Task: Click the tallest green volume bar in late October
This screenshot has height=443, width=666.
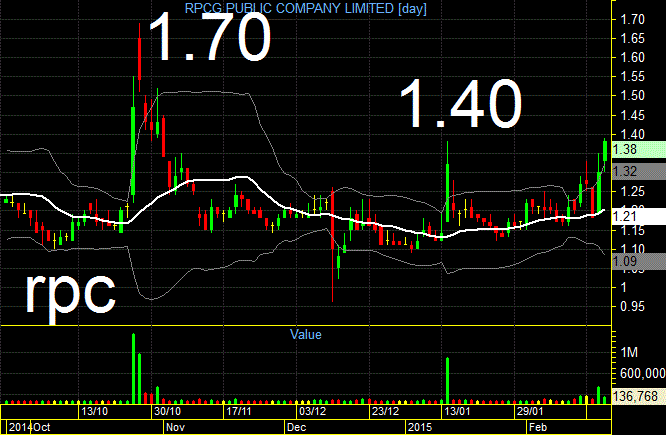Action: (133, 368)
